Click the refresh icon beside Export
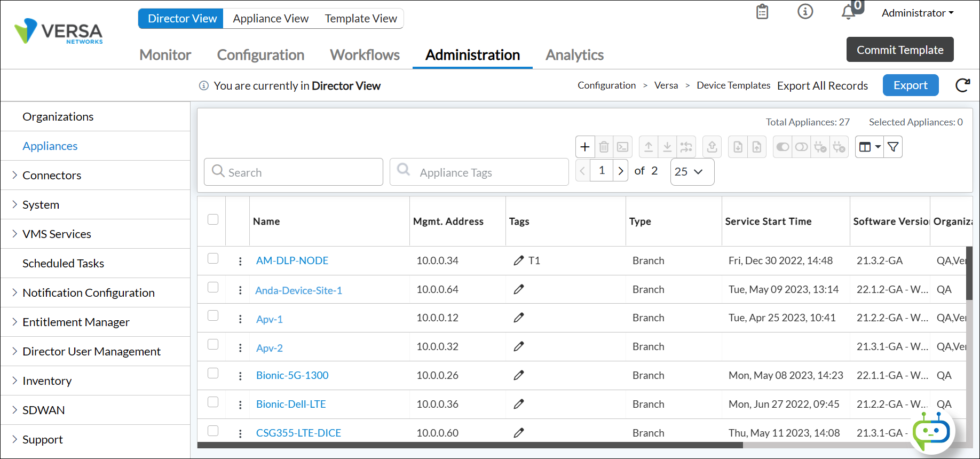Image resolution: width=980 pixels, height=459 pixels. [962, 85]
